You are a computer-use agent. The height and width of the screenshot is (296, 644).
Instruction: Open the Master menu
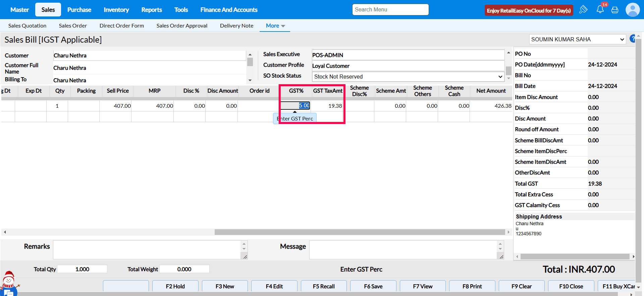tap(20, 10)
